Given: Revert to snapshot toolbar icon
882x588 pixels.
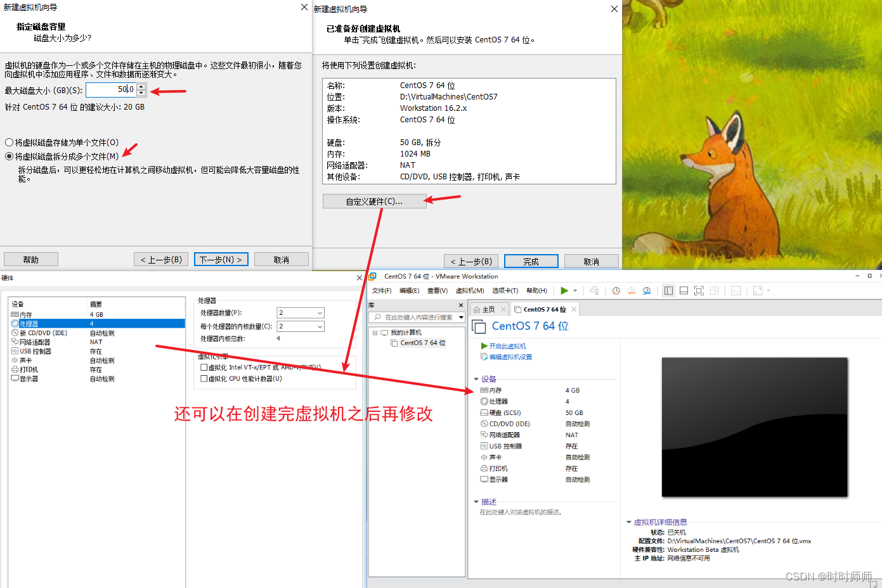Looking at the screenshot, I should point(632,291).
